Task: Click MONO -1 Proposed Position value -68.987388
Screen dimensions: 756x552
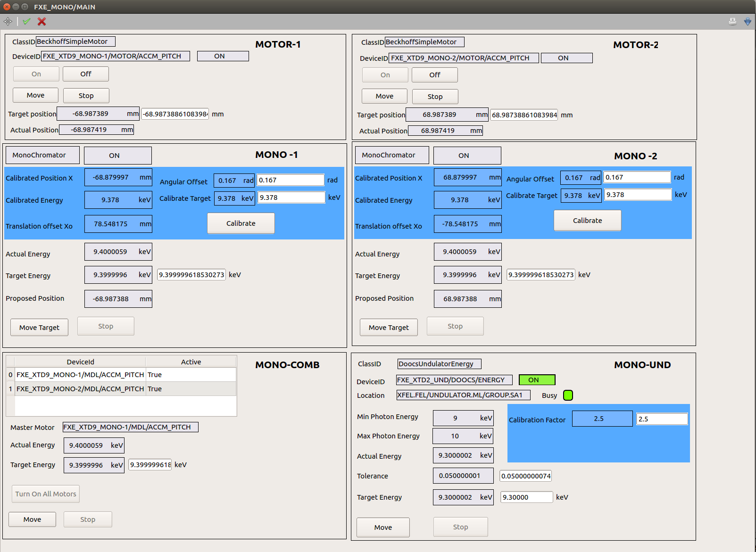Action: [x=118, y=299]
